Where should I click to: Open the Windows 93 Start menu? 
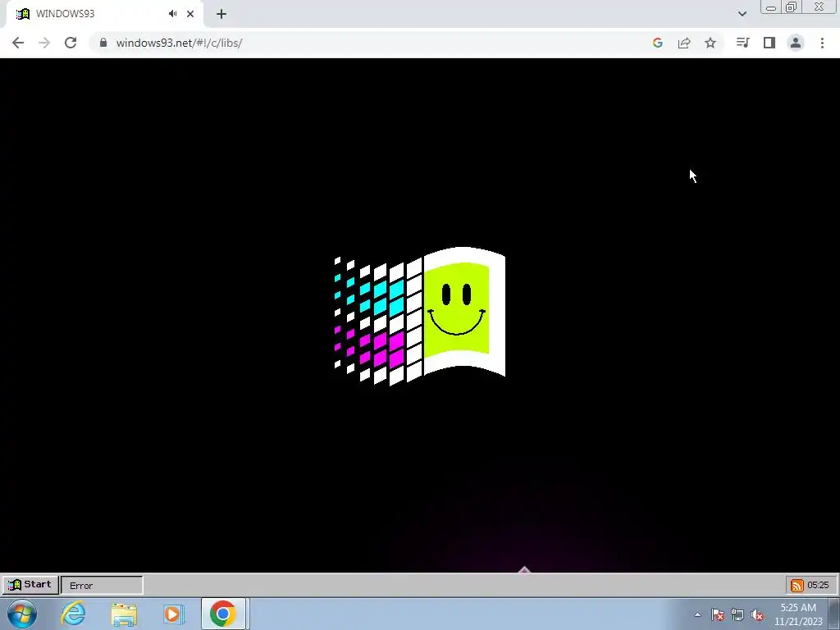(30, 584)
